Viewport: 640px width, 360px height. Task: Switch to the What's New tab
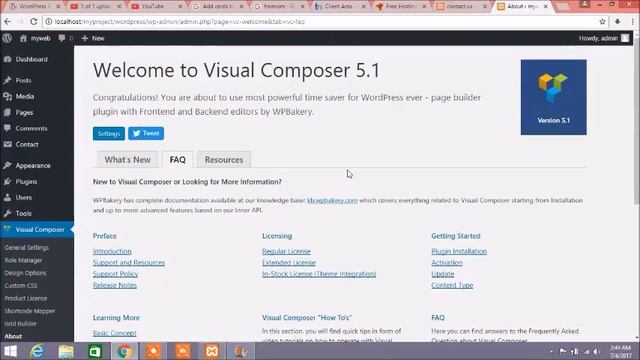pos(127,160)
